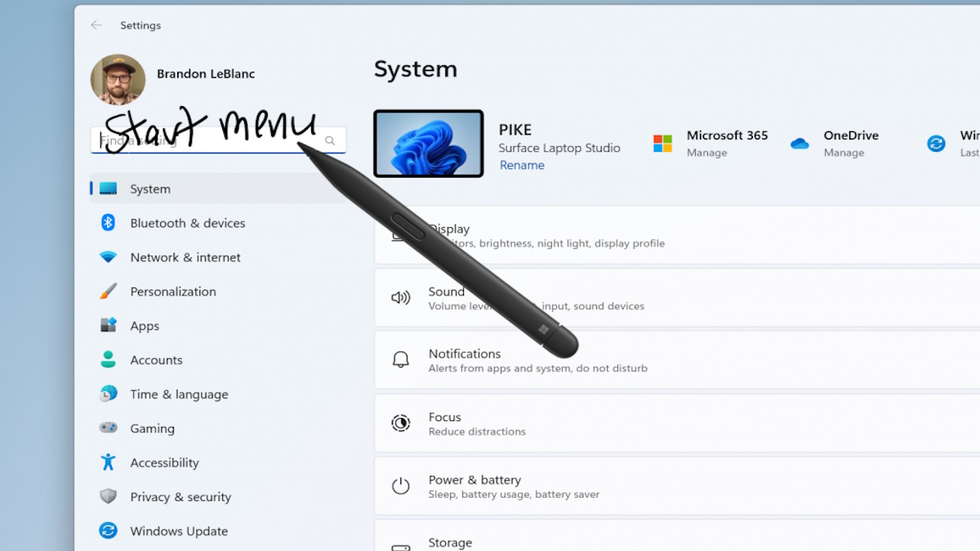
Task: Click the System page heading
Action: coord(416,69)
